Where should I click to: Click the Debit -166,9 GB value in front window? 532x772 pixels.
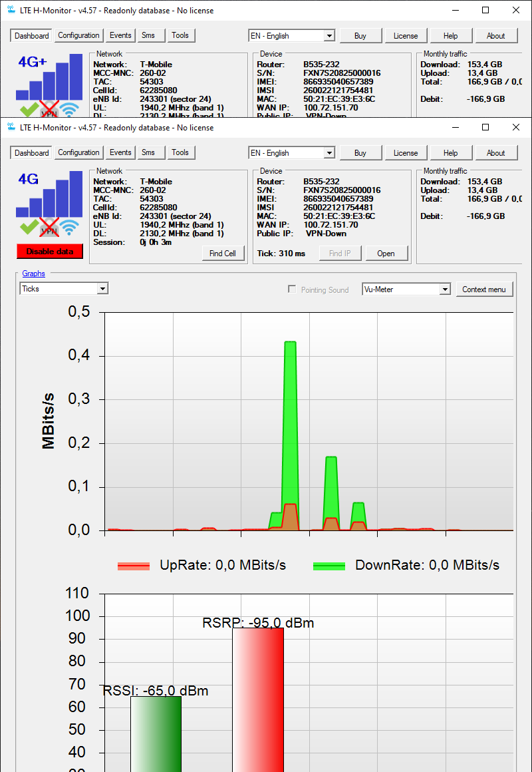[x=485, y=216]
